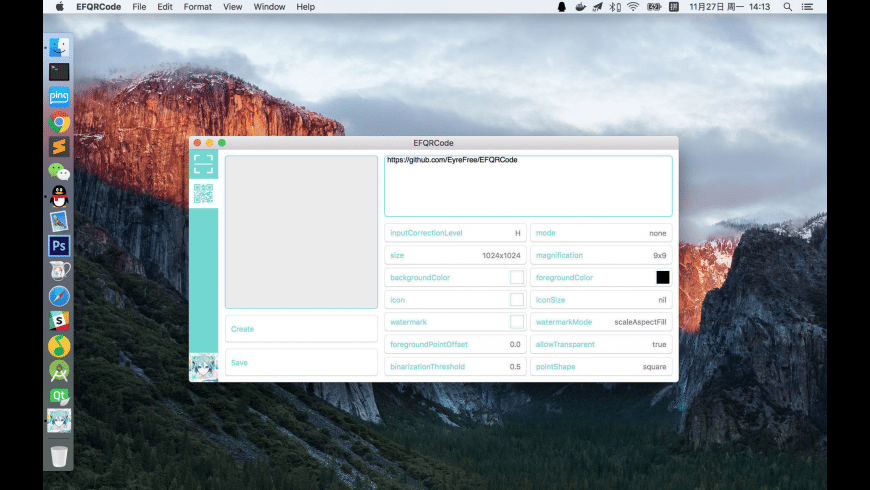Viewport: 870px width, 490px height.
Task: Open Android Studio from the dock
Action: (x=59, y=371)
